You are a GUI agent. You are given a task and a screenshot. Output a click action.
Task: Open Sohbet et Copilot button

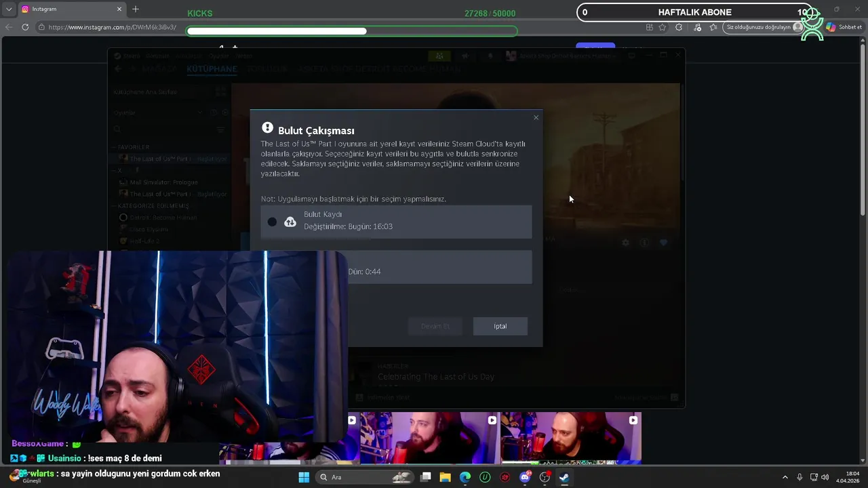(844, 27)
